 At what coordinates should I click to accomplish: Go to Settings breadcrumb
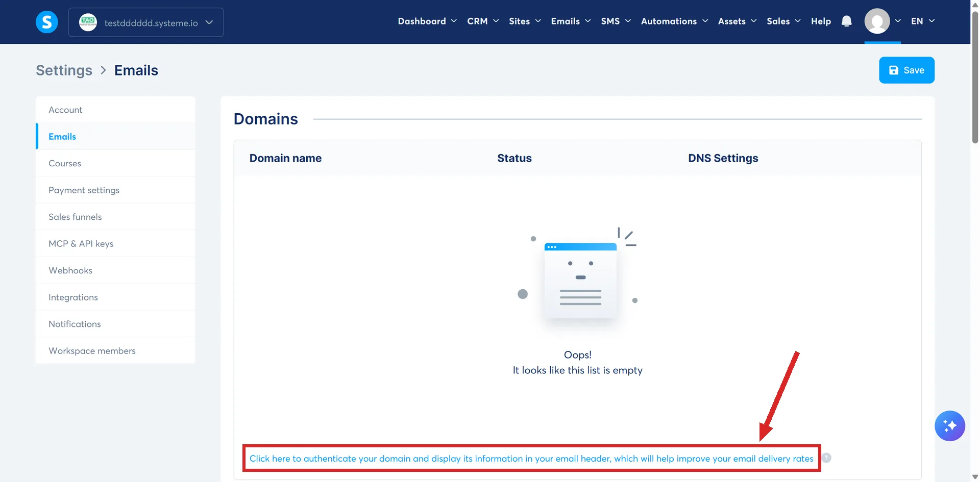(x=64, y=70)
